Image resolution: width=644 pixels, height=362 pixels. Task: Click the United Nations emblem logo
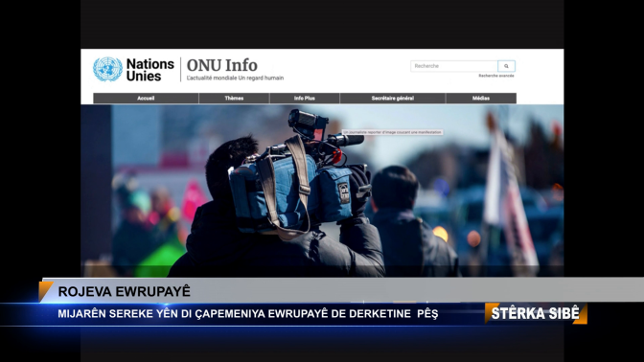(107, 69)
